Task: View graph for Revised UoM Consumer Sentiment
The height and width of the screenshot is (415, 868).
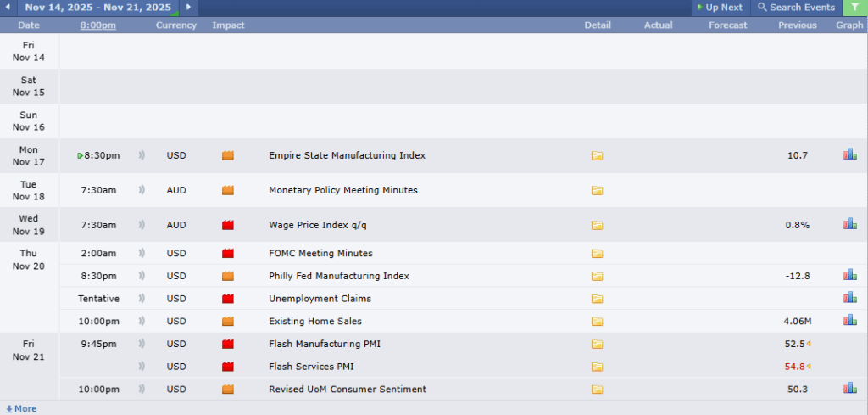Action: (x=849, y=388)
